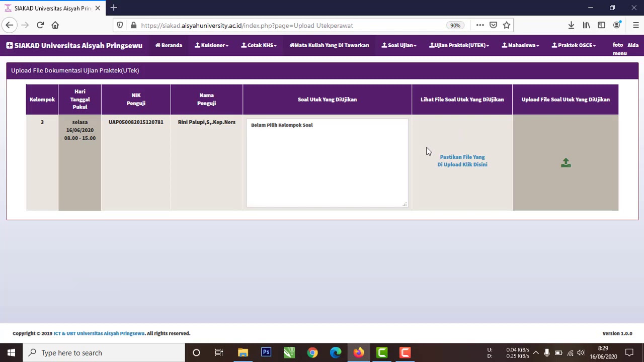Click the microphone tray icon
Screen dimensions: 644x362
pos(547,352)
